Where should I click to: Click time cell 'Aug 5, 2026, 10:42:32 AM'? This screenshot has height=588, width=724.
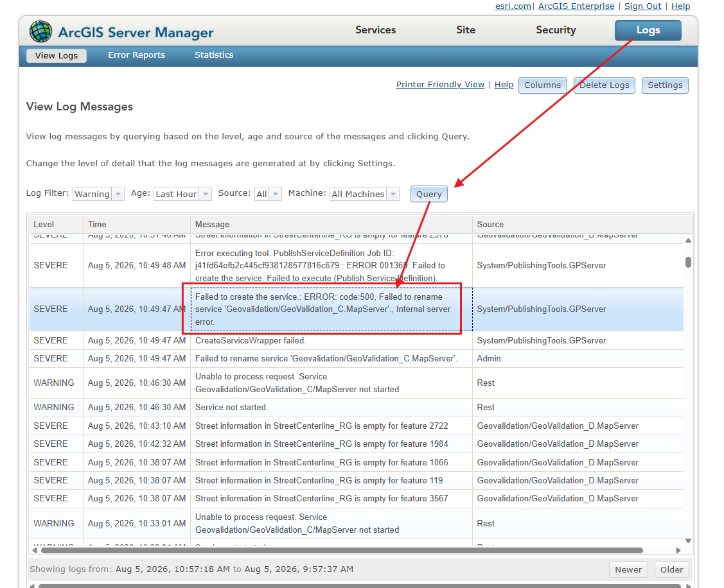137,444
